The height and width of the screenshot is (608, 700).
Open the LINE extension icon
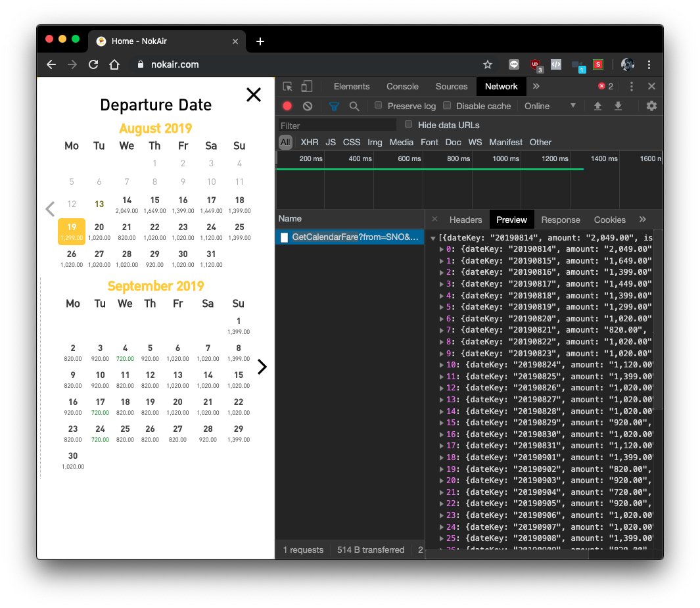pyautogui.click(x=514, y=64)
